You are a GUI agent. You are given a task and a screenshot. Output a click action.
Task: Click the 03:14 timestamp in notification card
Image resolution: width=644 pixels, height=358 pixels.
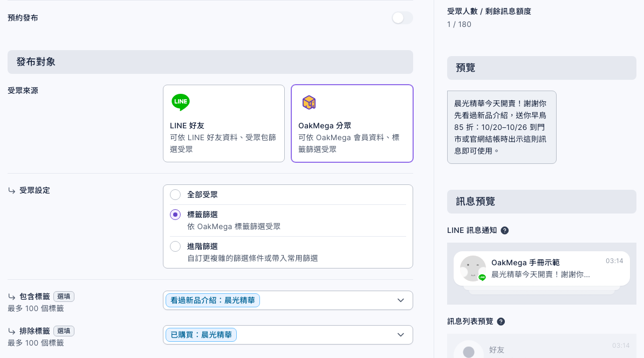click(x=614, y=261)
